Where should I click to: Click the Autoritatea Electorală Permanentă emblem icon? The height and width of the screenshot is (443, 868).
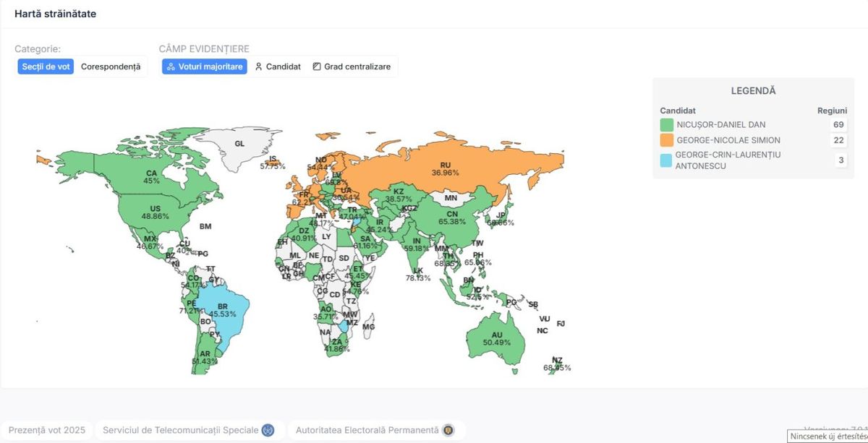click(448, 430)
